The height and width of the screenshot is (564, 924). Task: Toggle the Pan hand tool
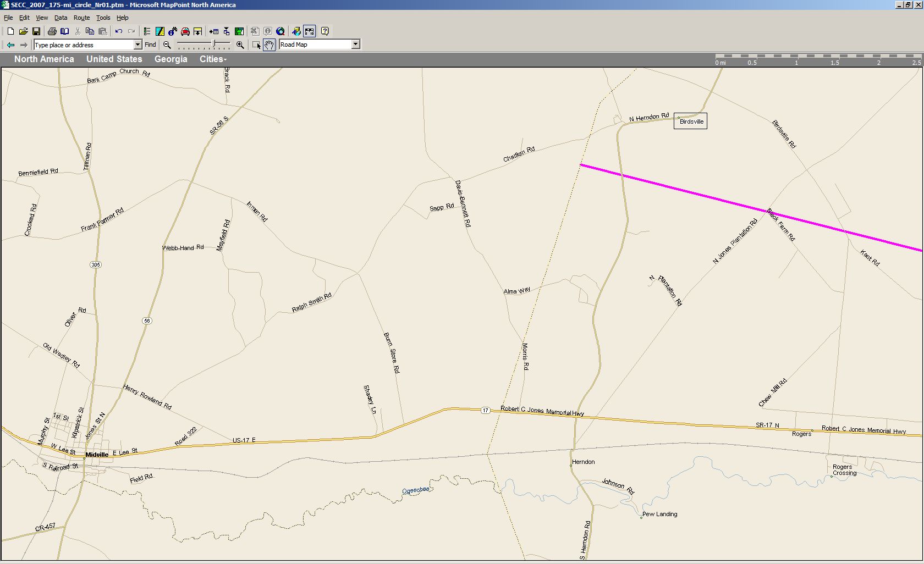(269, 45)
